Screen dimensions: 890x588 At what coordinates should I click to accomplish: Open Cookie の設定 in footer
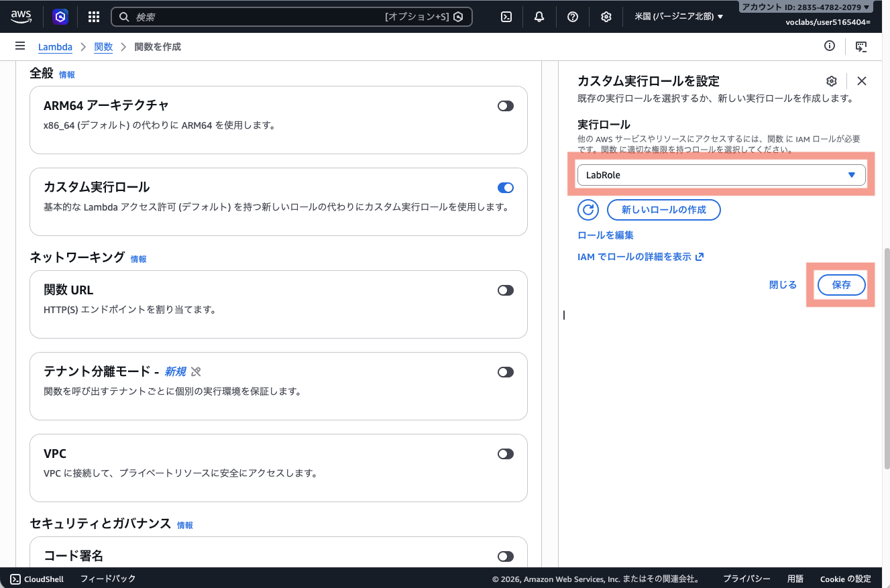pyautogui.click(x=846, y=579)
